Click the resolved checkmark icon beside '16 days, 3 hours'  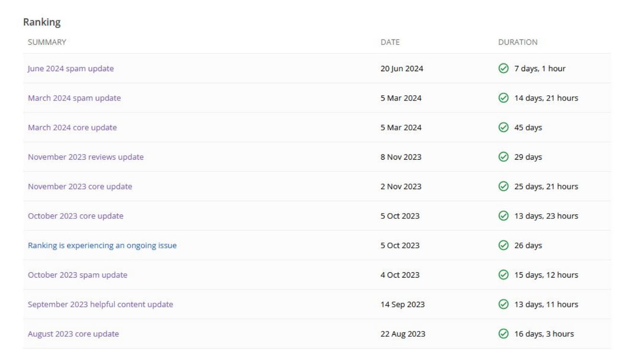tap(504, 334)
